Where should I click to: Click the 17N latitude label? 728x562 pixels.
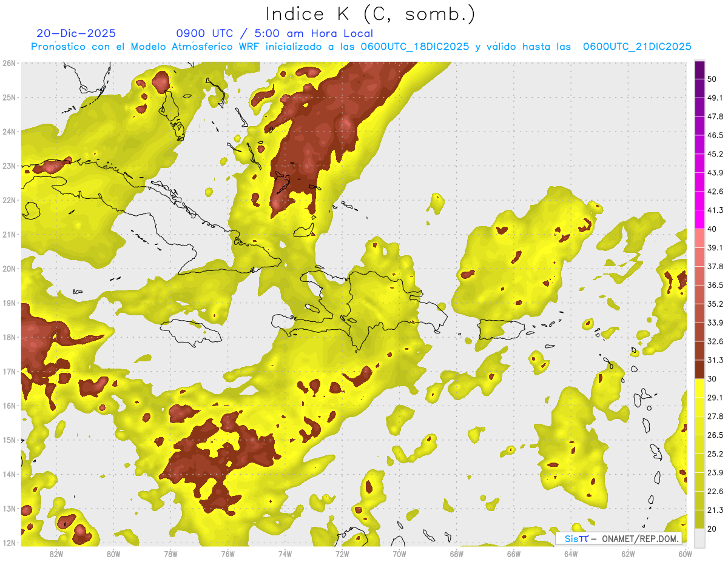click(x=8, y=372)
